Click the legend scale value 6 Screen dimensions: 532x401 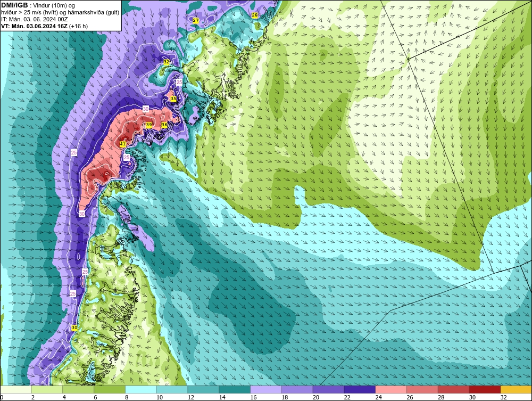click(95, 397)
